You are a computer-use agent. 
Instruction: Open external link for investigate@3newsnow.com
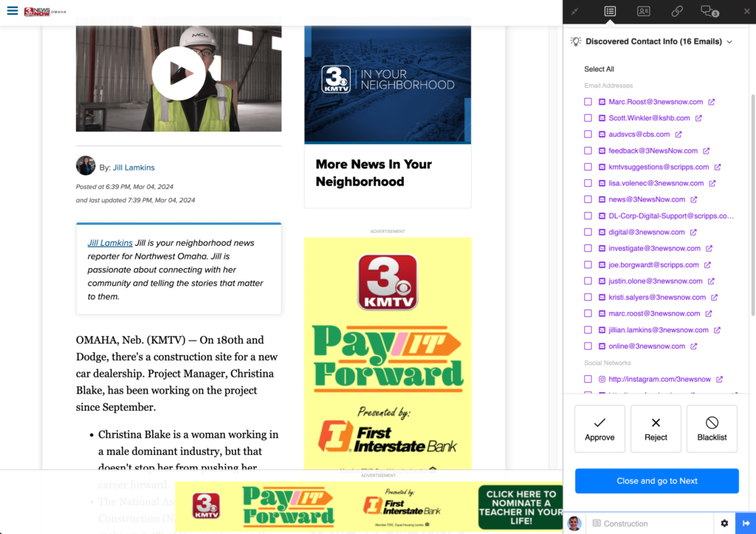click(709, 248)
